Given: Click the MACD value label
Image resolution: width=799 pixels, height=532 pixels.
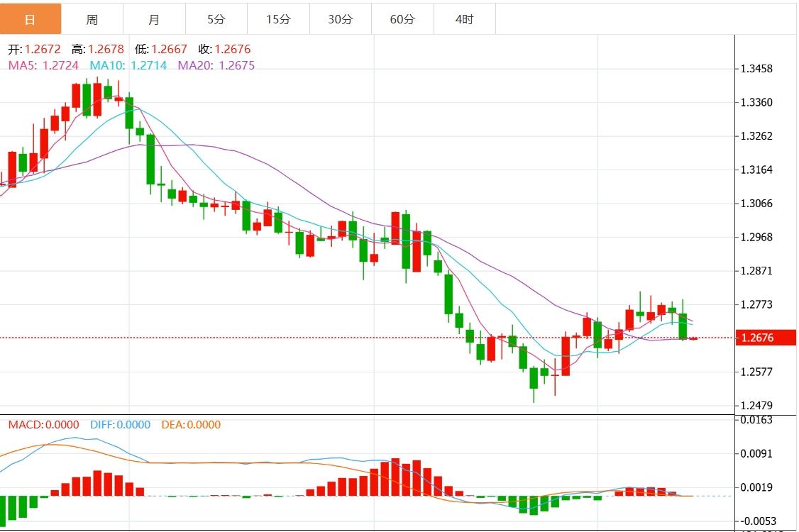Looking at the screenshot, I should [43, 425].
